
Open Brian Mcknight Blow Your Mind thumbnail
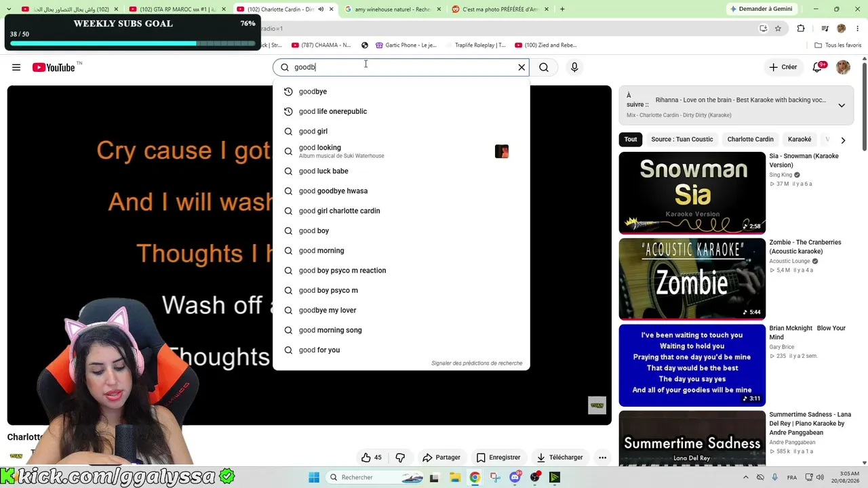(692, 365)
